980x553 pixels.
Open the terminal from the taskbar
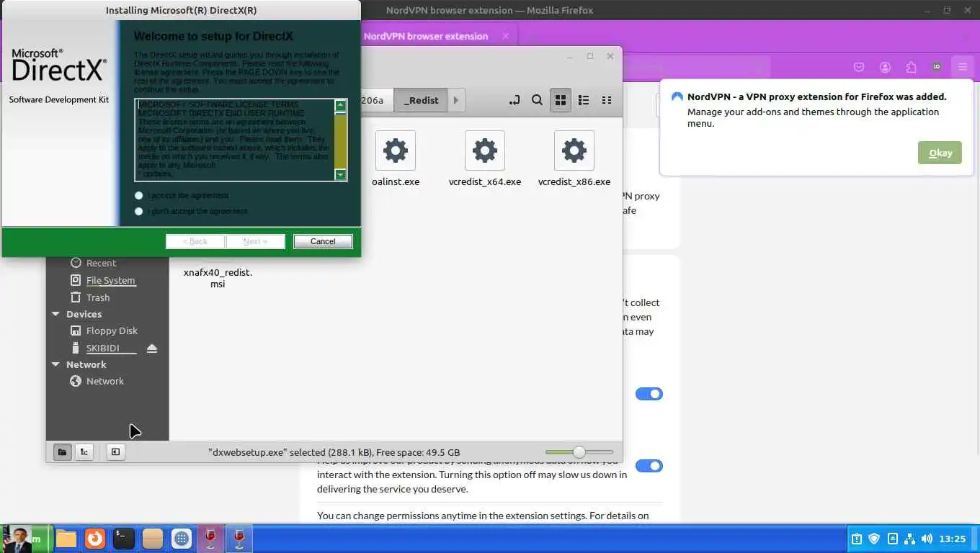[124, 539]
